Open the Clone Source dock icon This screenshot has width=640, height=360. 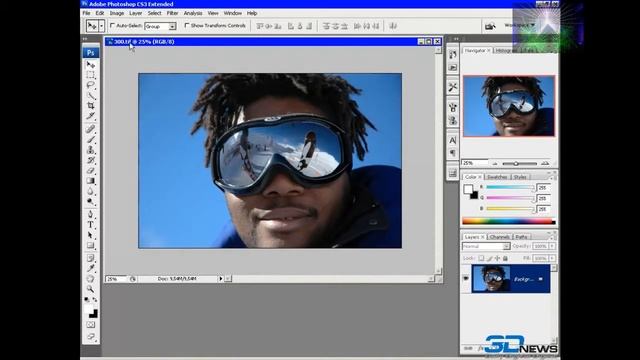(x=453, y=121)
